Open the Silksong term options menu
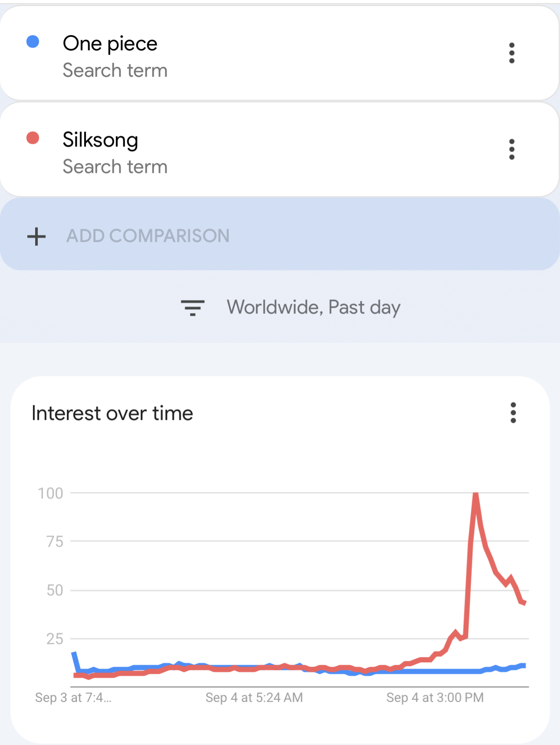560x745 pixels. click(x=512, y=149)
